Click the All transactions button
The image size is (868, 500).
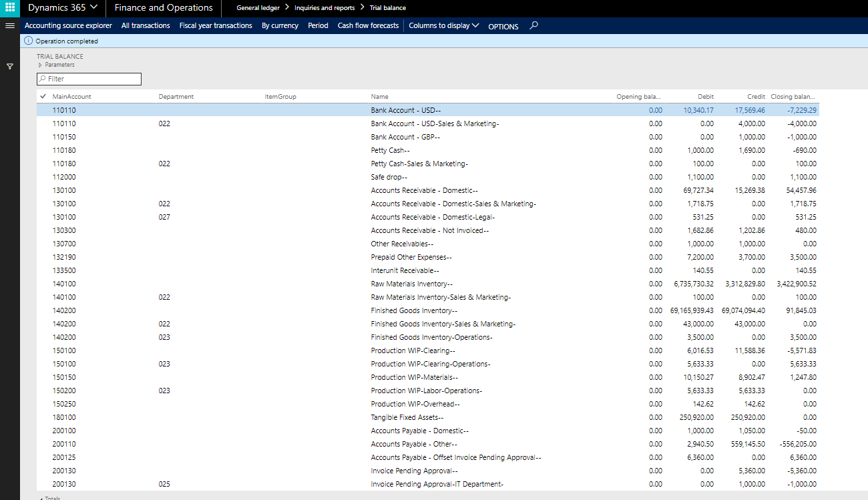146,25
